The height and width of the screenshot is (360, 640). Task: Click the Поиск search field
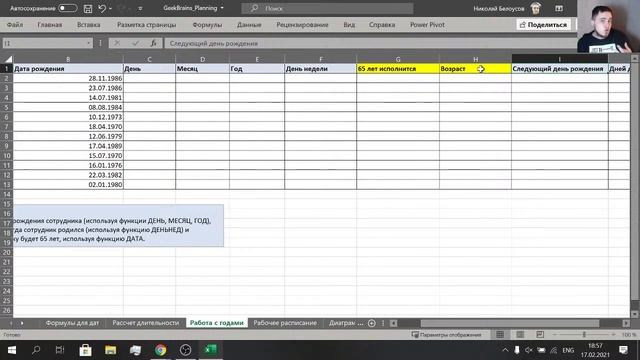click(327, 8)
